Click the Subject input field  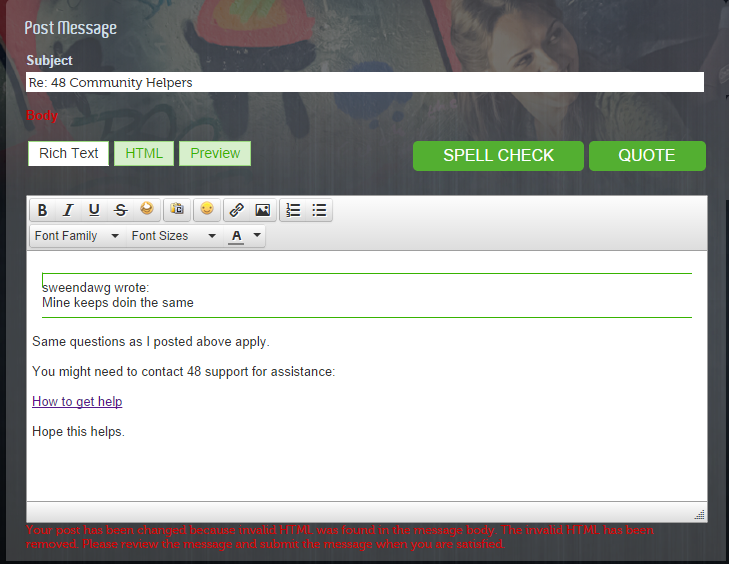[x=365, y=82]
